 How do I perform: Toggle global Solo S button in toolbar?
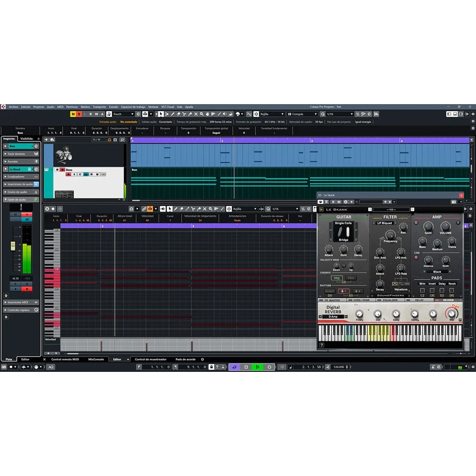[79, 114]
